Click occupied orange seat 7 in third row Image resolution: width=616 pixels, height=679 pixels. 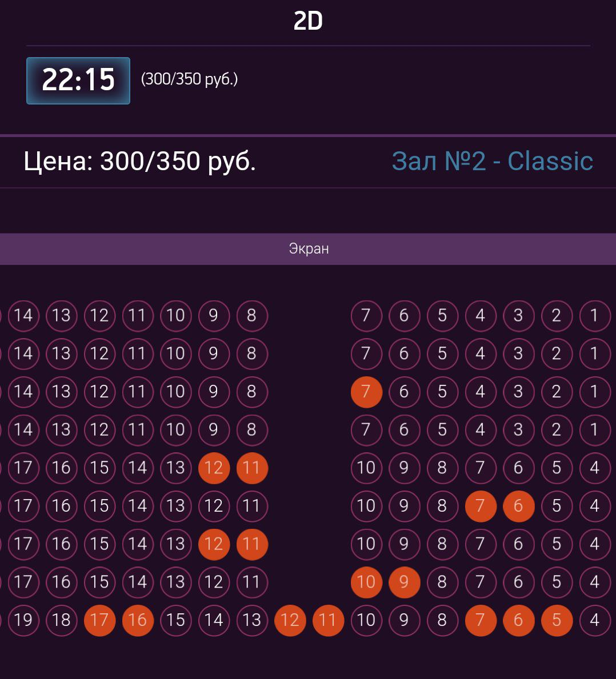(366, 392)
